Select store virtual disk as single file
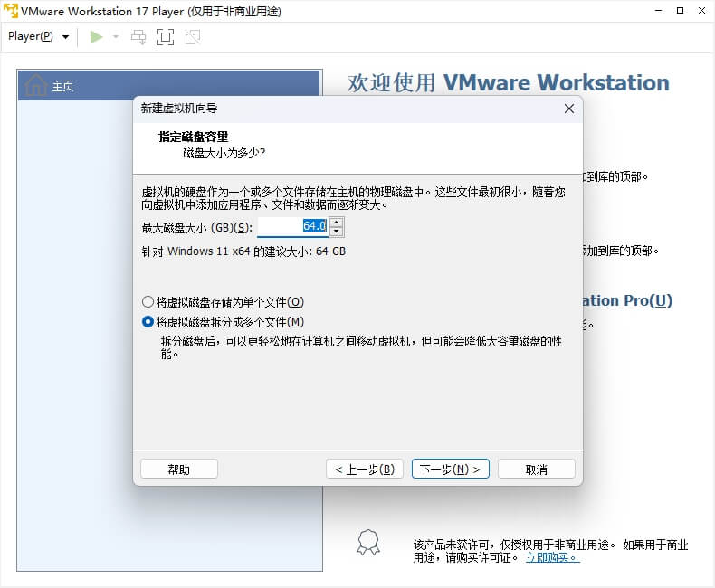Screen dimensions: 715x588 (x=148, y=302)
